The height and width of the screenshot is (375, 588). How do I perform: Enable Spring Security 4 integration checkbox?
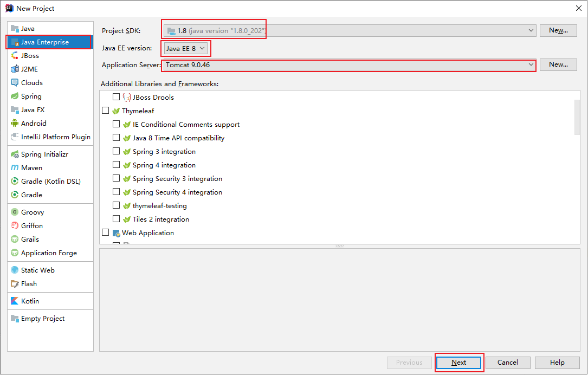tap(117, 192)
